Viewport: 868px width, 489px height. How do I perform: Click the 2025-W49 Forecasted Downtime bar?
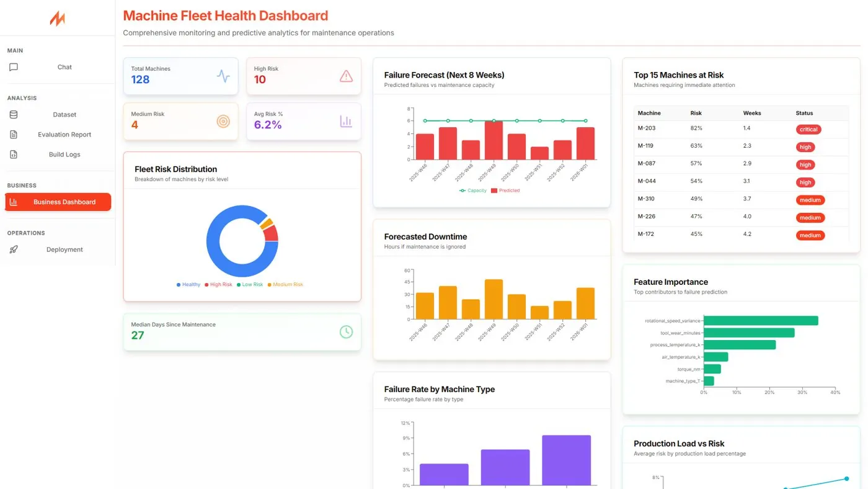(x=494, y=300)
